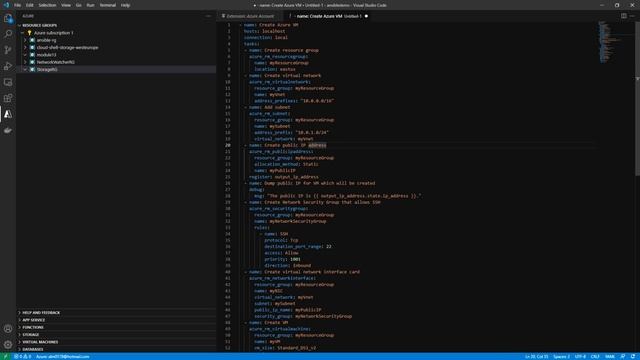Select the YAML language mode
This screenshot has height=360, width=640.
point(610,356)
